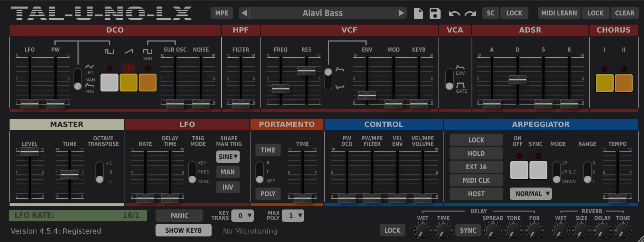
Task: Toggle the arpeggiator SYNC white button
Action: coord(538,170)
